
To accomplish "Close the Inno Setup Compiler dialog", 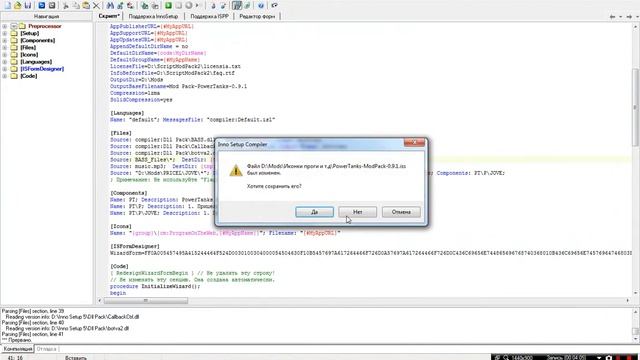I will coord(414,142).
